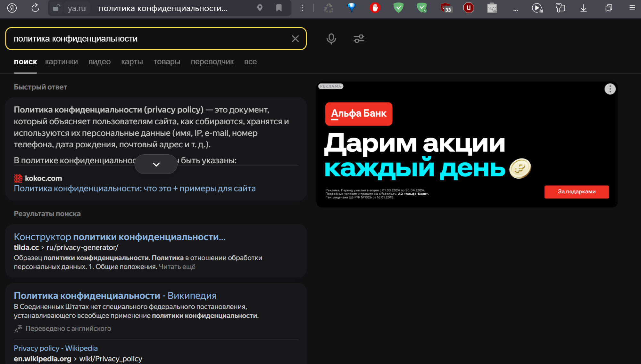This screenshot has height=364, width=641.
Task: Click the За подарками button
Action: pos(576,191)
